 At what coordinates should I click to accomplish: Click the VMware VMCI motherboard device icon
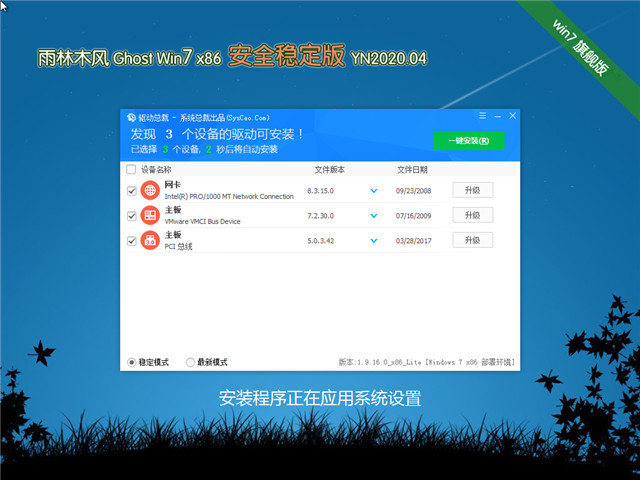click(150, 215)
